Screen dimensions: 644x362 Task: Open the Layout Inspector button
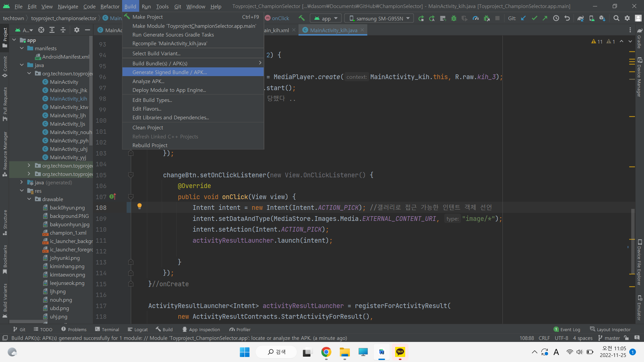click(610, 329)
